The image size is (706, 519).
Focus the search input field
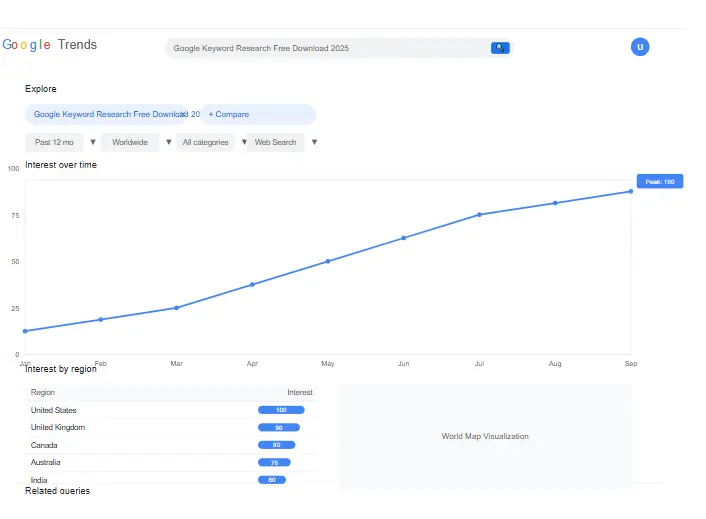pos(325,48)
